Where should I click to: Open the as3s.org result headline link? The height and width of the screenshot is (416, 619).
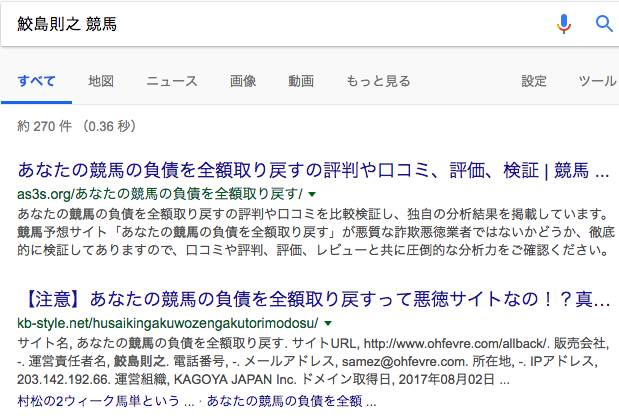(x=313, y=170)
